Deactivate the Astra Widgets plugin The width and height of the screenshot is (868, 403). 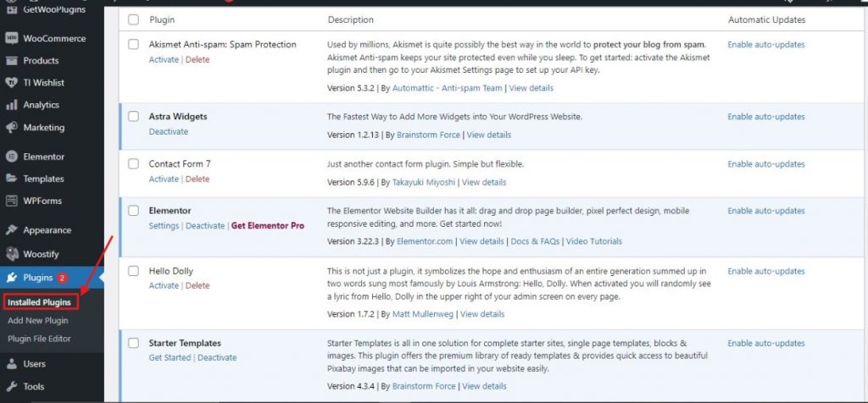(x=169, y=131)
